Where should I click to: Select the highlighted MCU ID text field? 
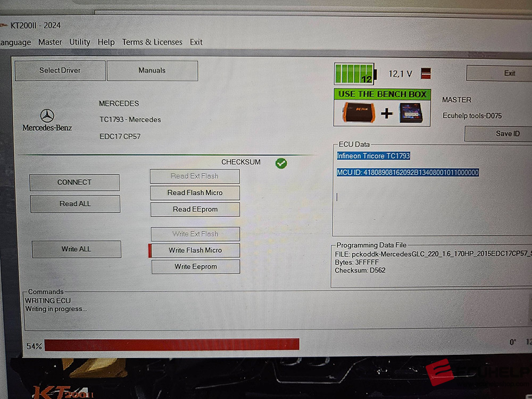407,172
